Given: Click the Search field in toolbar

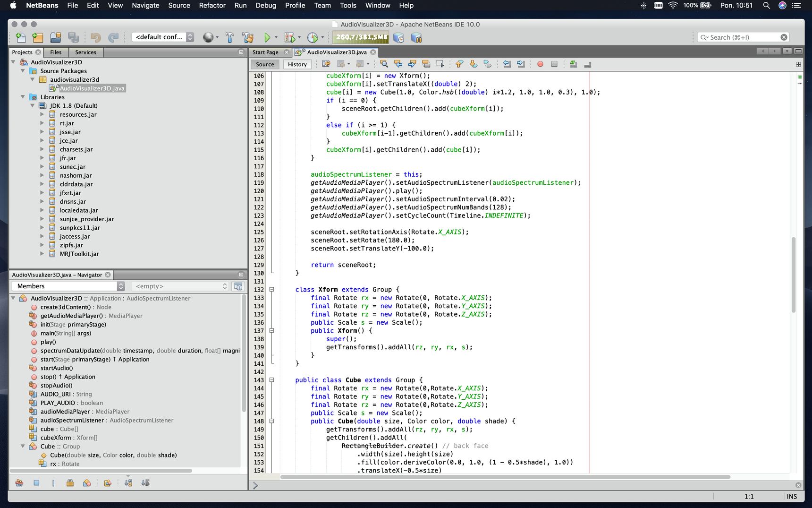Looking at the screenshot, I should pos(743,37).
